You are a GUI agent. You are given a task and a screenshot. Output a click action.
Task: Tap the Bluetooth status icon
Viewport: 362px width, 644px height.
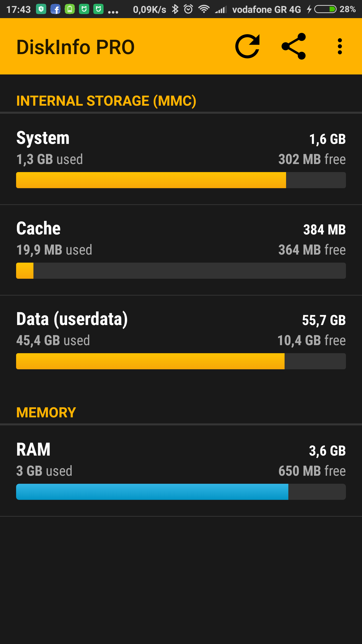(x=175, y=10)
